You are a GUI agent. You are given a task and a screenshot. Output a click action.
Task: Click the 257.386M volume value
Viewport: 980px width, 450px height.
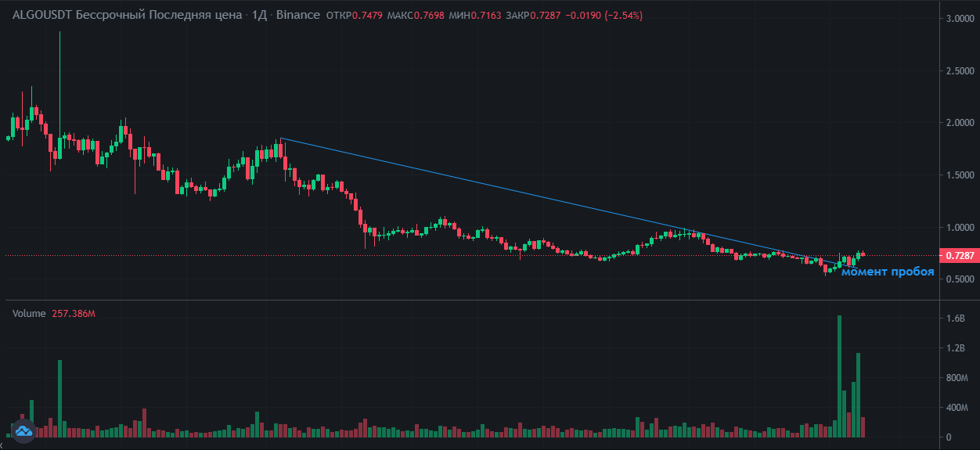(74, 313)
